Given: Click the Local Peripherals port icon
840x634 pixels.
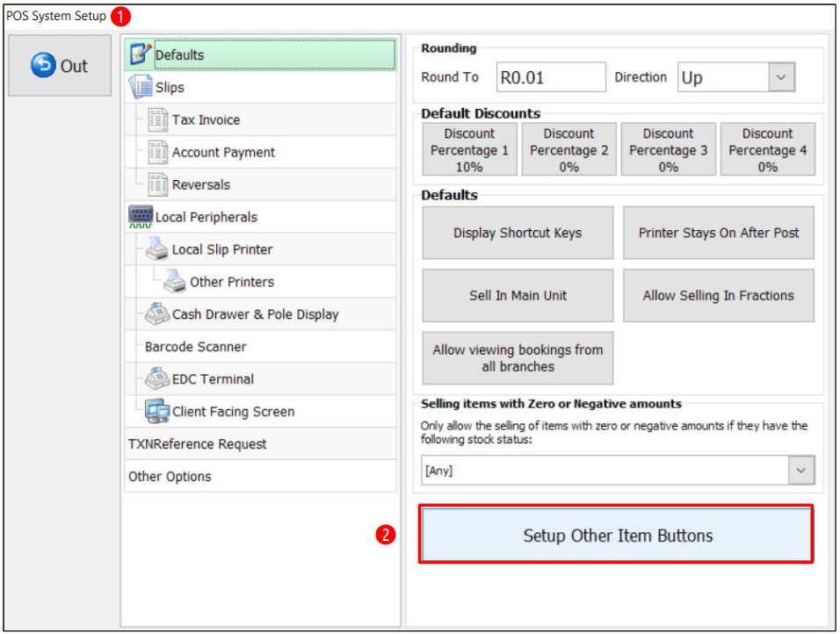Looking at the screenshot, I should coord(141,216).
